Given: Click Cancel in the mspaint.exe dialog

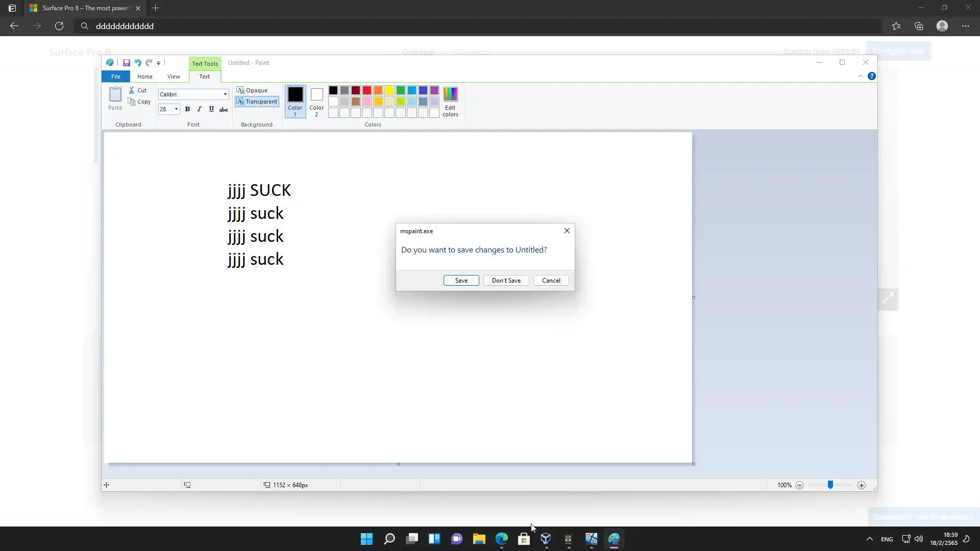Looking at the screenshot, I should [551, 281].
